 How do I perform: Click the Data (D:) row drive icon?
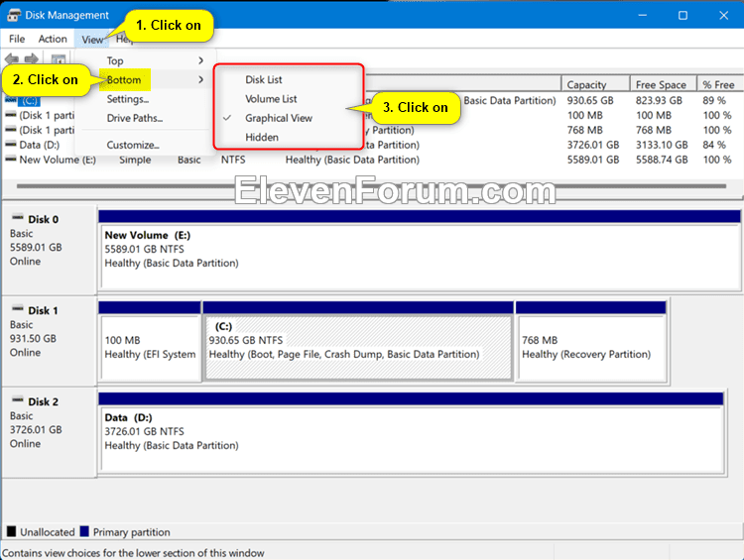coord(11,144)
